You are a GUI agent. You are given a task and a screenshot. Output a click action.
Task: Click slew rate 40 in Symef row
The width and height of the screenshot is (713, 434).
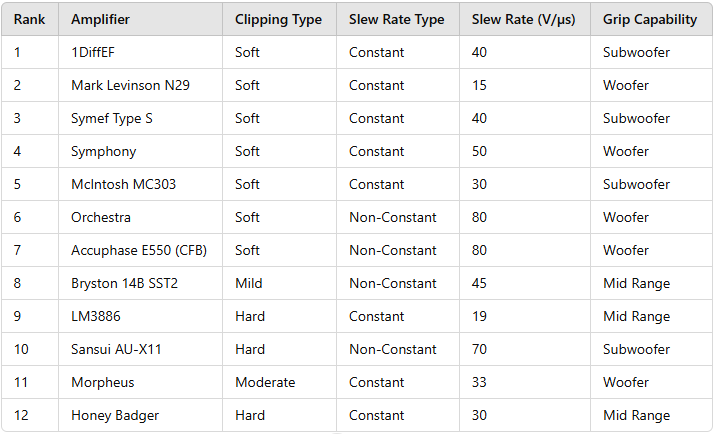(x=479, y=118)
